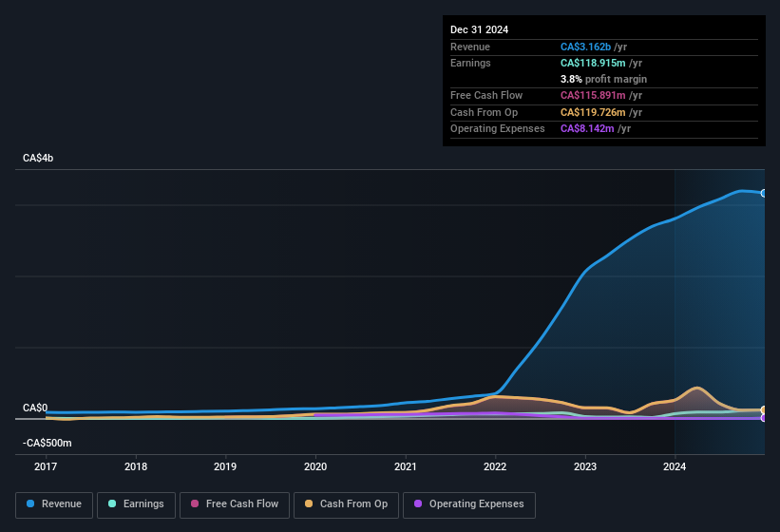
Task: Click the Cash From Op label in tooltip
Action: [x=484, y=112]
